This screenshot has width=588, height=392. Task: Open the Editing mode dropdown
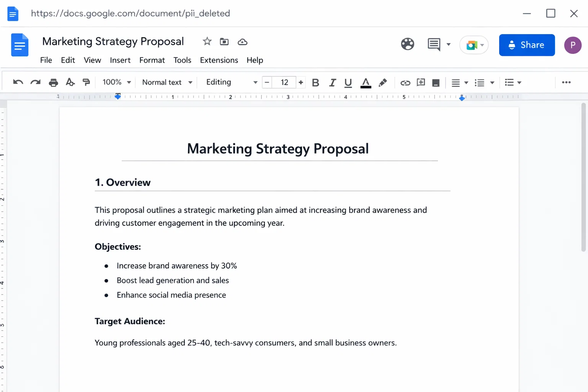click(231, 82)
